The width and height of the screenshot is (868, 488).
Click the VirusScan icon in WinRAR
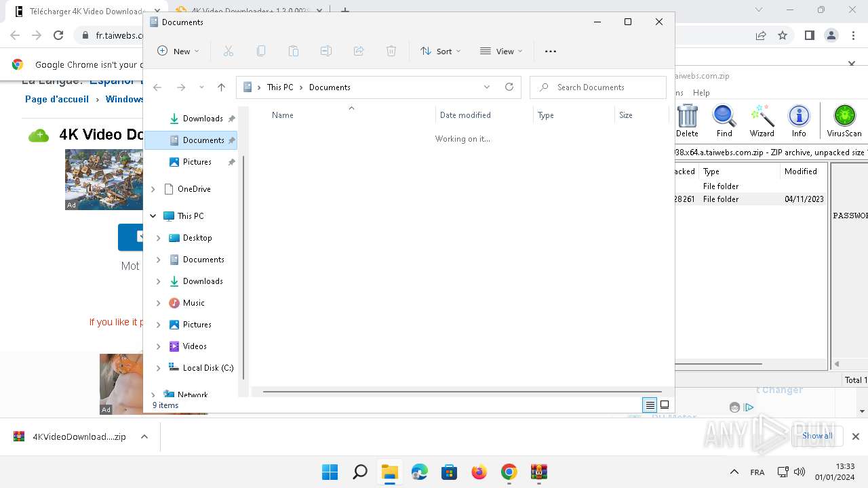point(844,121)
